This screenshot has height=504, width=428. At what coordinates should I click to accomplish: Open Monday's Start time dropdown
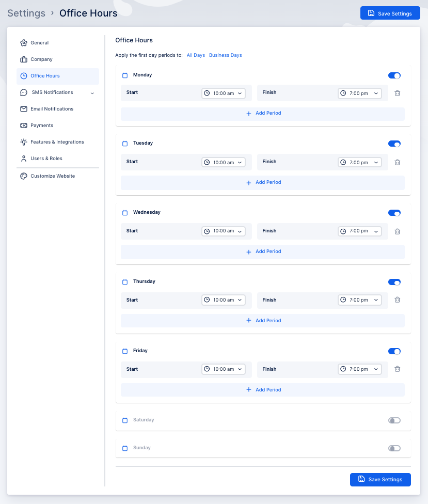click(224, 93)
